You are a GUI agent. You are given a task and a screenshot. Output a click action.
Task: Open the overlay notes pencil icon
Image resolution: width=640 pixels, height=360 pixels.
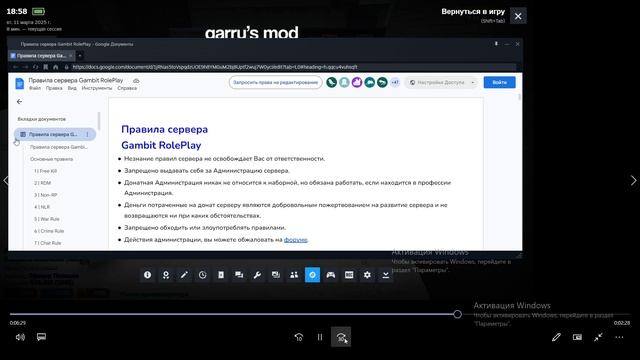[184, 275]
